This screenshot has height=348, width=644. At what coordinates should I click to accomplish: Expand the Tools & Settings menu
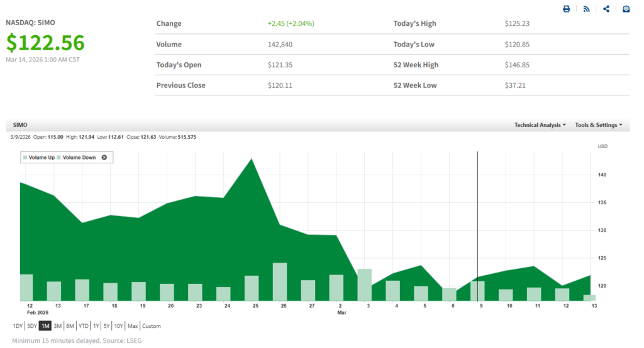tap(598, 125)
